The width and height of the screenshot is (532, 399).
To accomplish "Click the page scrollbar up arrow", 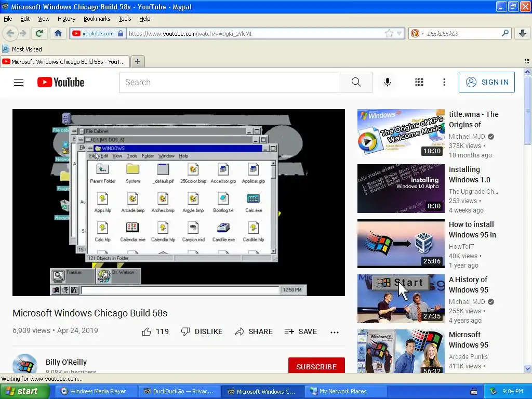I will [x=527, y=72].
